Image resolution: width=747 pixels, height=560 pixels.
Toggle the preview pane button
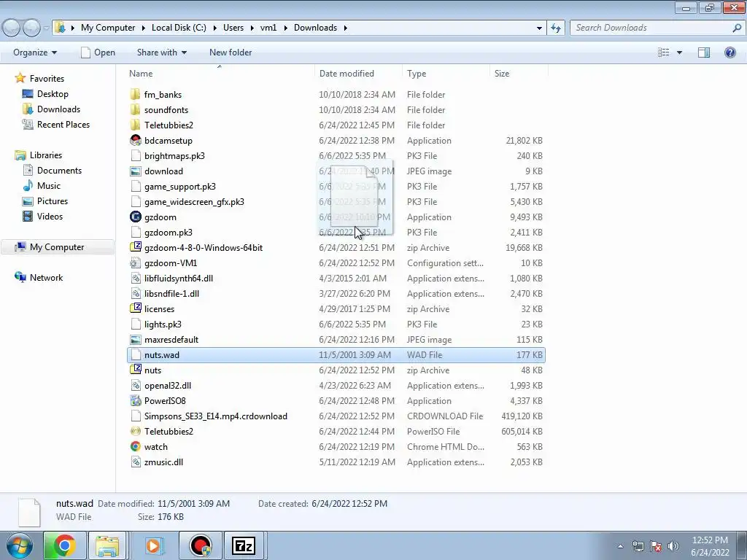[704, 52]
